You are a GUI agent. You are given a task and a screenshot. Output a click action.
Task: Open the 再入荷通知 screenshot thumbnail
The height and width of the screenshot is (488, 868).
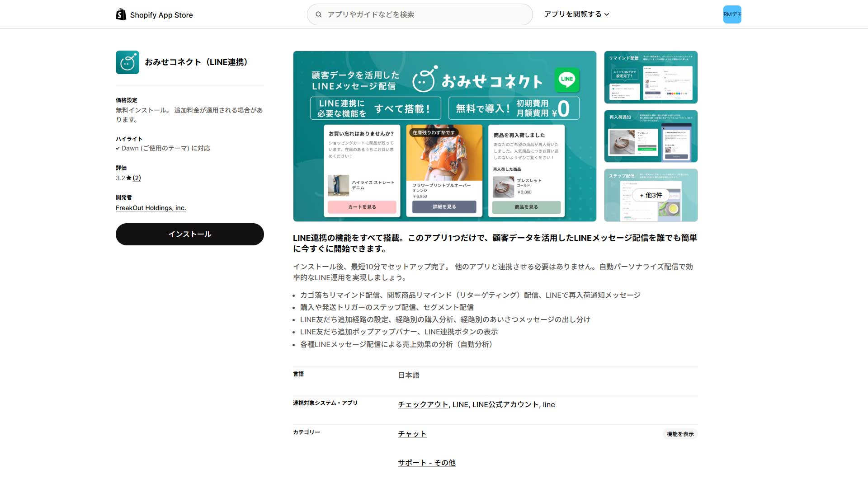651,136
